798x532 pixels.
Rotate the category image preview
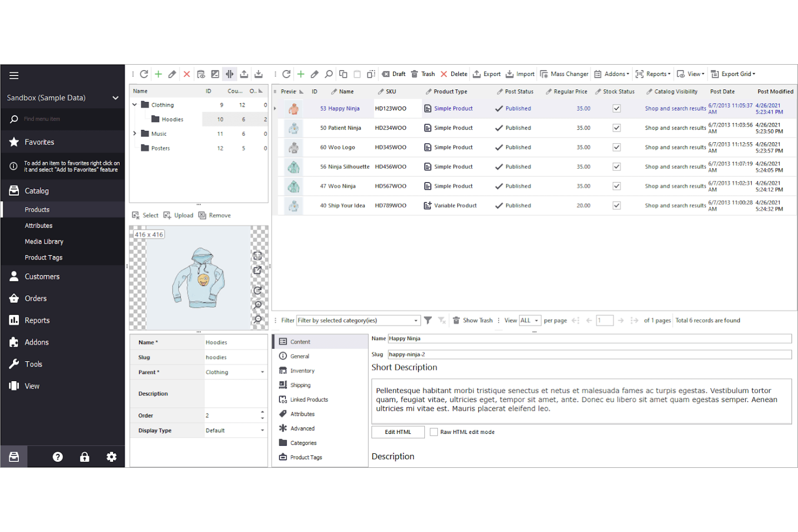(x=258, y=291)
